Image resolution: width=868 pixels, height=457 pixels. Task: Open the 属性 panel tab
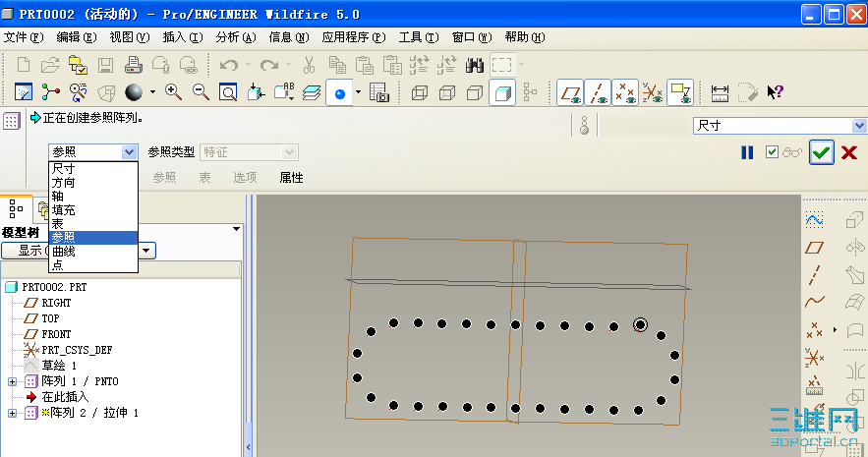[x=291, y=178]
